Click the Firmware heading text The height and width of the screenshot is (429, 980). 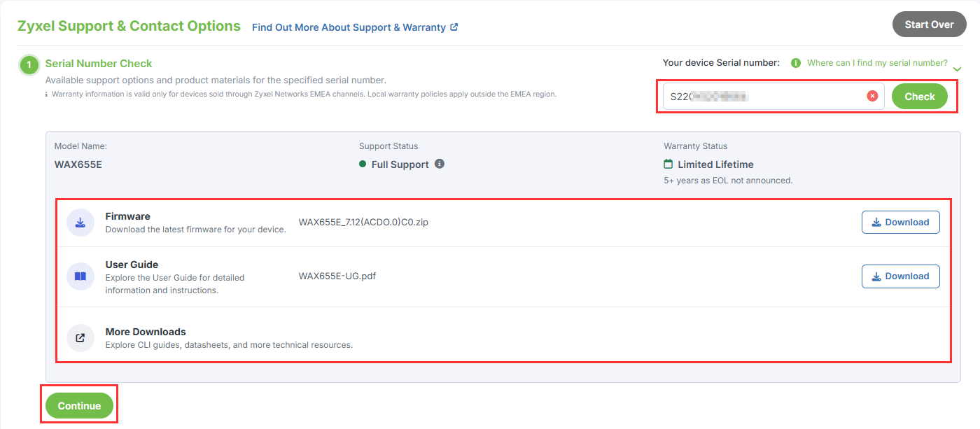[x=128, y=216]
